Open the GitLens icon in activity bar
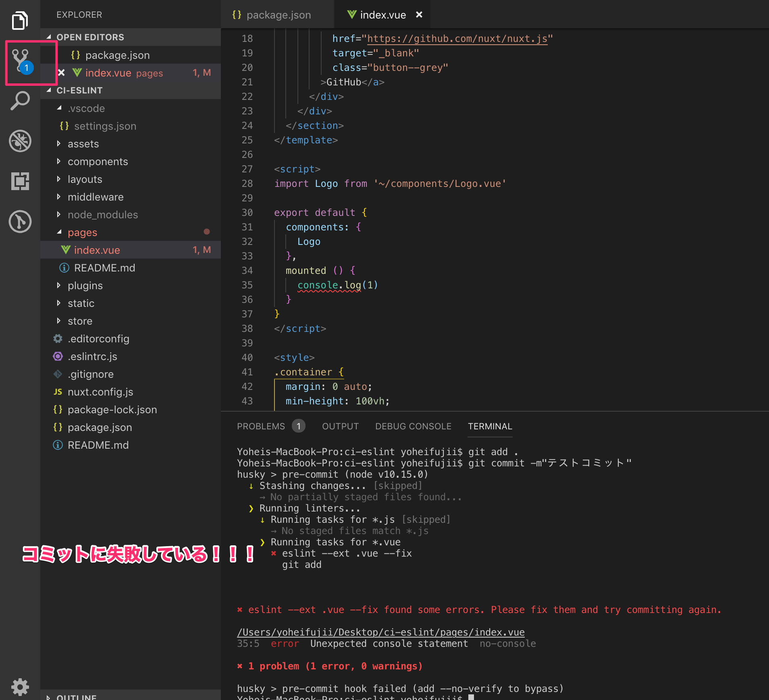The width and height of the screenshot is (769, 700). (x=20, y=222)
